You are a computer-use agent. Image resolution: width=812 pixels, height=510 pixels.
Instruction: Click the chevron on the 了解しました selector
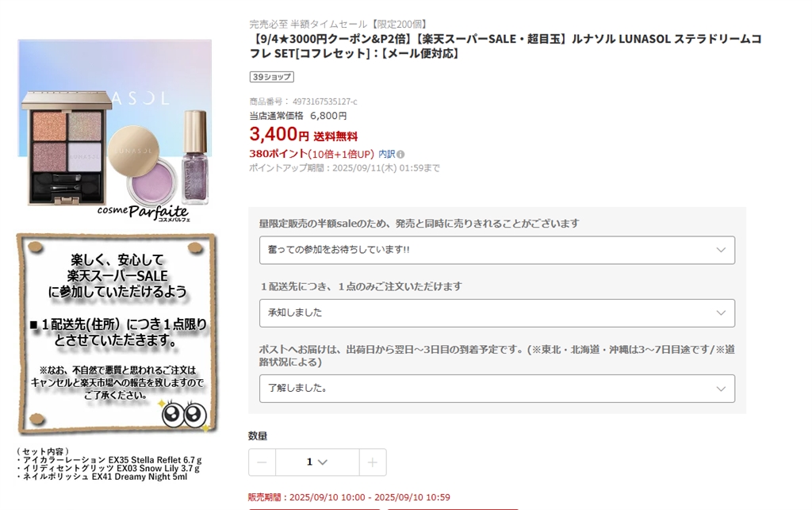pyautogui.click(x=720, y=389)
